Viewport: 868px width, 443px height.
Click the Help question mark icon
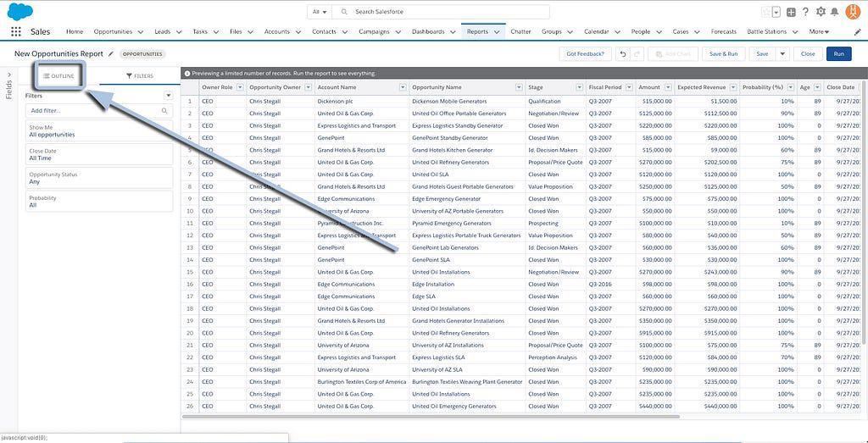pos(805,12)
